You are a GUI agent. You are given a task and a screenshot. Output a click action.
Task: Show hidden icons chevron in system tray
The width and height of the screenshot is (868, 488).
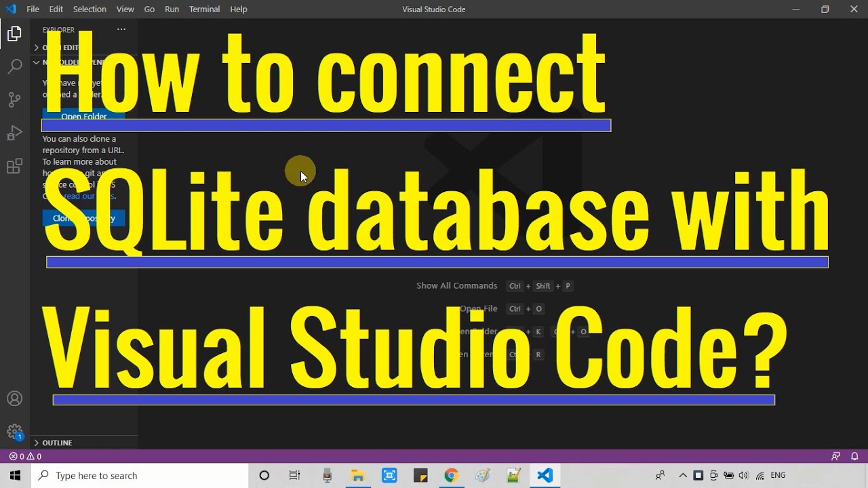(683, 476)
